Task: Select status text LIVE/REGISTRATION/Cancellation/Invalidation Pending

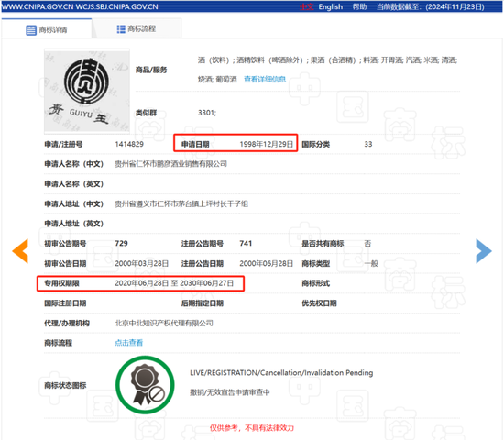Action: click(281, 373)
